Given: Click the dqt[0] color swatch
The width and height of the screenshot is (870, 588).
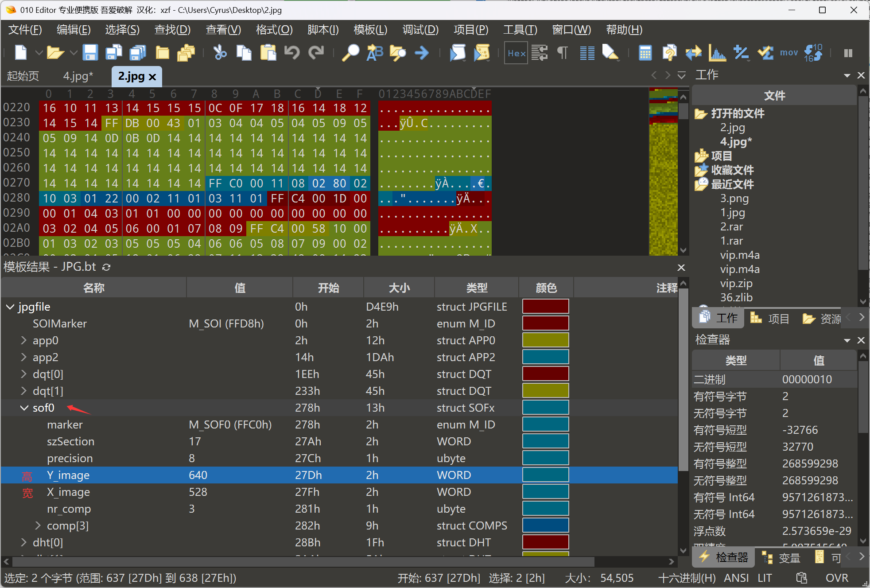Looking at the screenshot, I should coord(546,374).
